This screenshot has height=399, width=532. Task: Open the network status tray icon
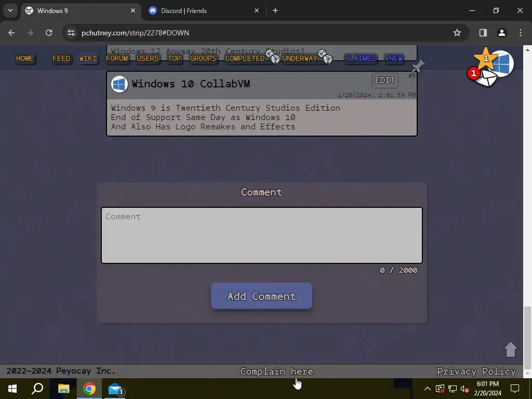point(453,389)
